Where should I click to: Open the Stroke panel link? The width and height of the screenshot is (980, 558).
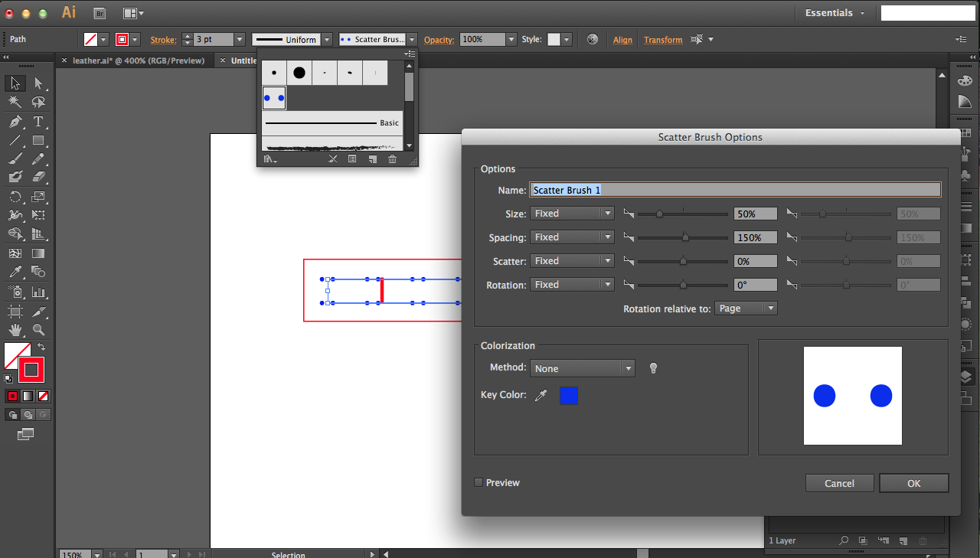[x=163, y=40]
